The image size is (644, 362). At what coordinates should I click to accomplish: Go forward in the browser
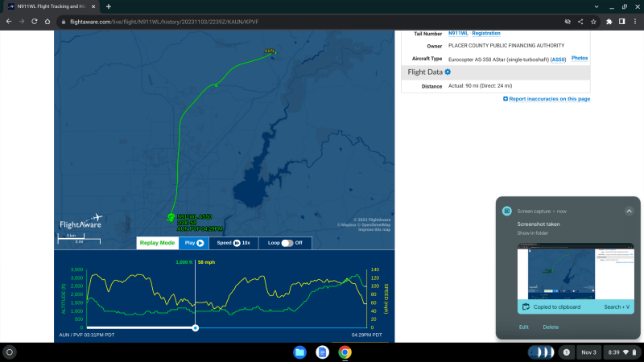[x=22, y=22]
